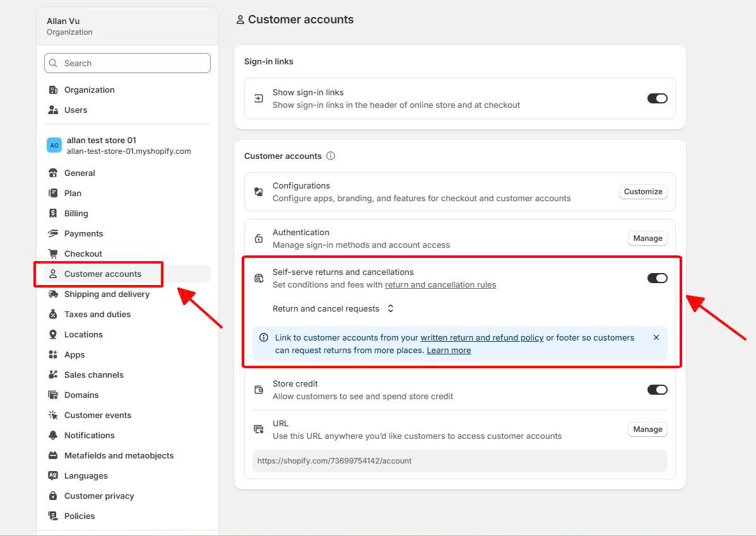756x536 pixels.
Task: Click the Users people icon
Action: pos(53,110)
